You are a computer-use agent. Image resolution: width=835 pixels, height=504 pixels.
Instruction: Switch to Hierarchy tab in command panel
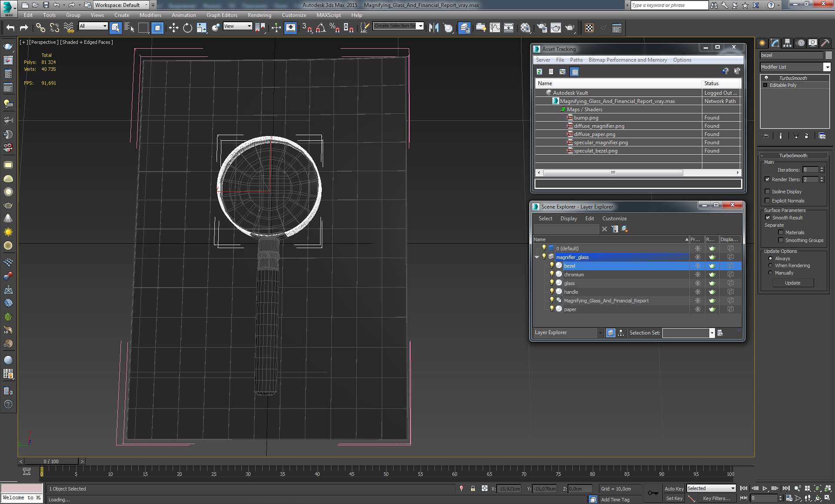[x=788, y=43]
